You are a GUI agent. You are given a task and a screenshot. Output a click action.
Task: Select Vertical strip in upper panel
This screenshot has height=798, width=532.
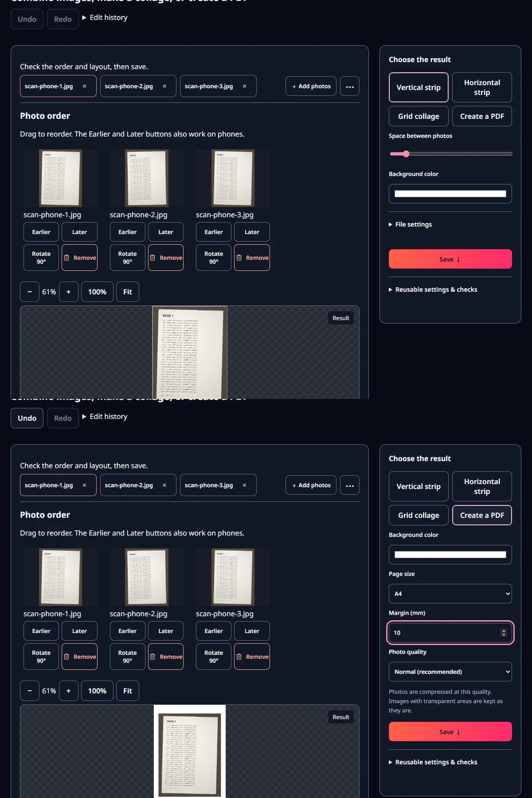419,87
